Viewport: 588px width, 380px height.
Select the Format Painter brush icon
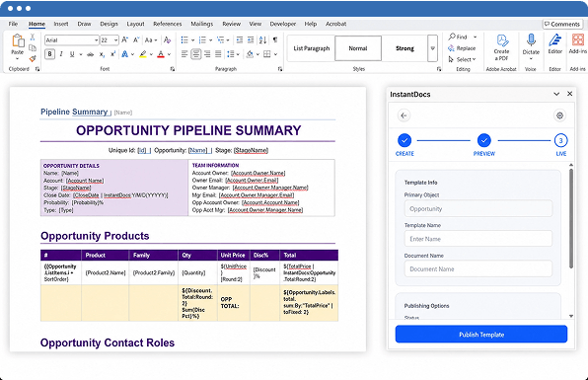coord(33,58)
